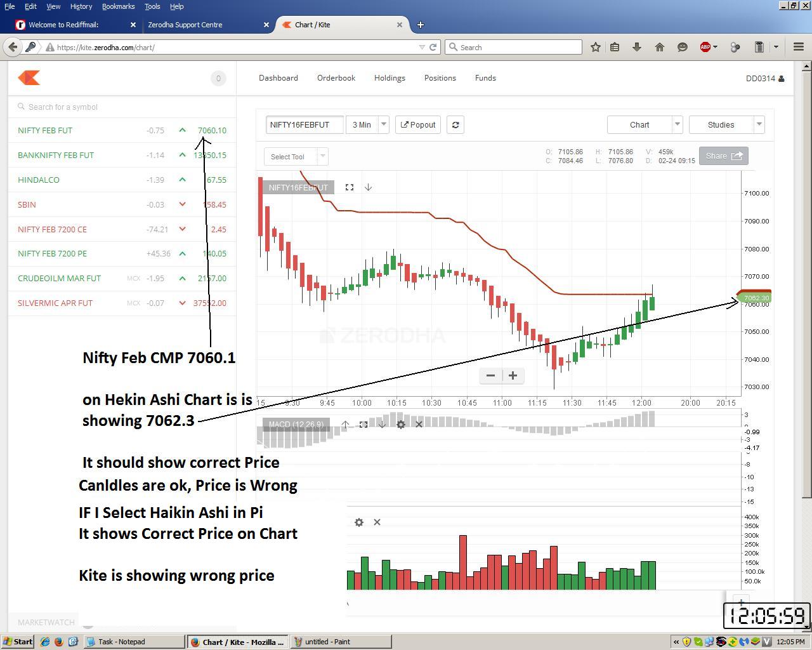Image resolution: width=812 pixels, height=650 pixels.
Task: Move the MACD panel down using its arrow
Action: click(382, 424)
